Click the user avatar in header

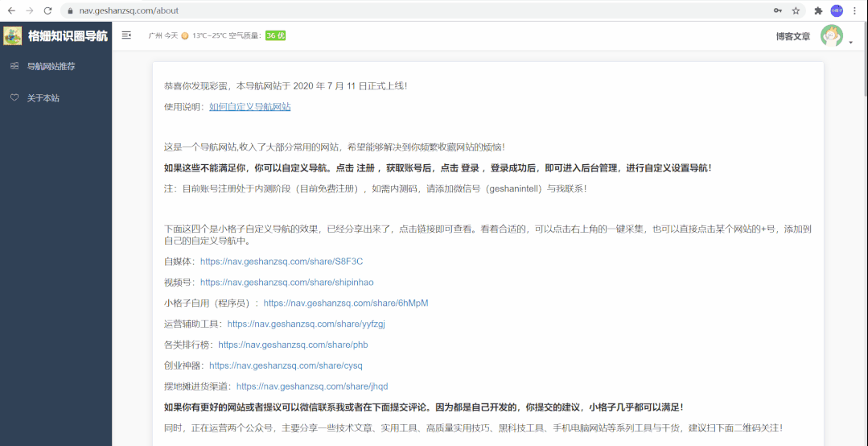pyautogui.click(x=832, y=36)
